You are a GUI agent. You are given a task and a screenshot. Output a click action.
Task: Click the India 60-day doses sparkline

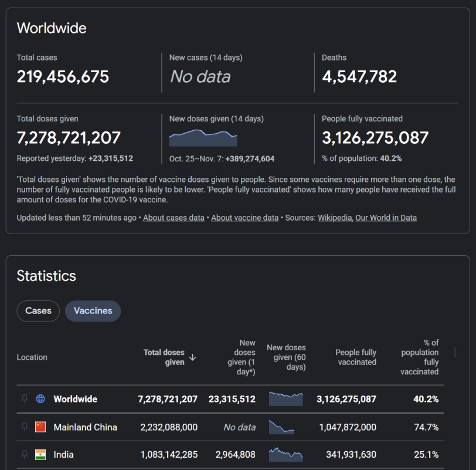286,455
